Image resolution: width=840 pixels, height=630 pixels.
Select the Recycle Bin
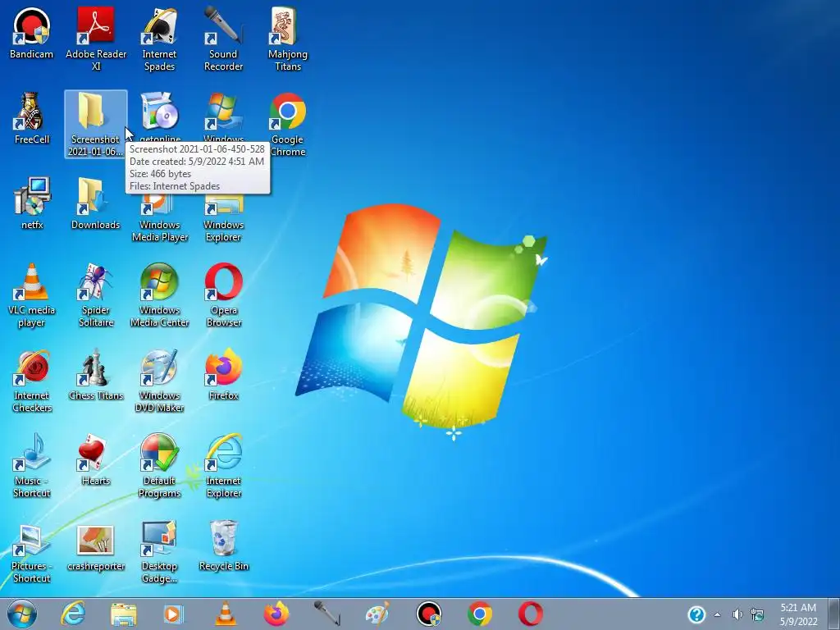pos(223,545)
